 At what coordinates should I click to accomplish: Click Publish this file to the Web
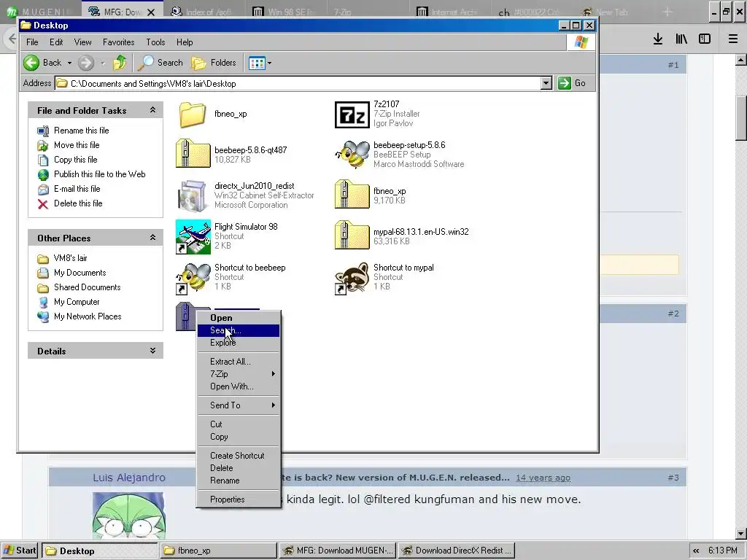[99, 174]
